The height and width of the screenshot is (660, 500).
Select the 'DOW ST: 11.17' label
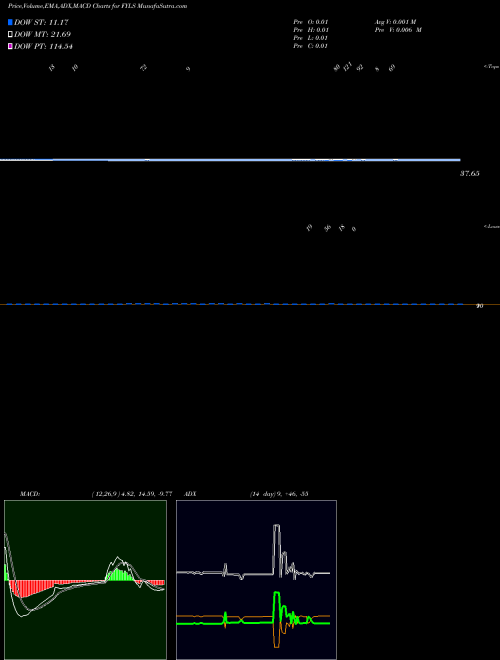pyautogui.click(x=41, y=22)
